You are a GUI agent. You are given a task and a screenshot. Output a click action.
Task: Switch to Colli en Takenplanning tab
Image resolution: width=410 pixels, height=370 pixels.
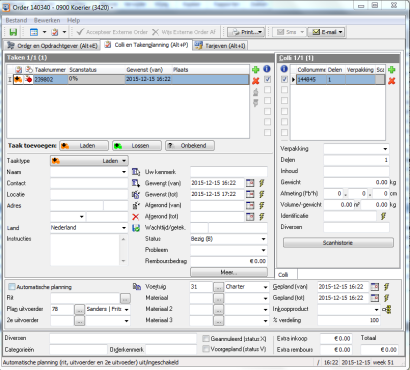pos(147,45)
